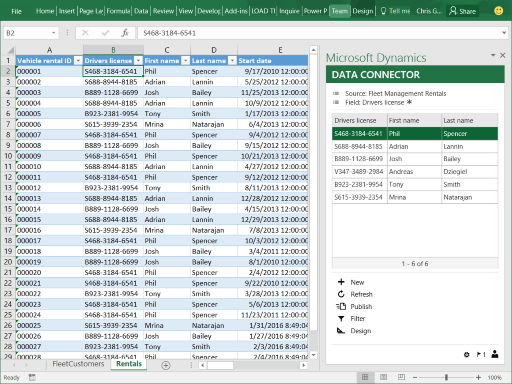Click the zoom in plus icon
This screenshot has height=384, width=512.
pyautogui.click(x=478, y=377)
